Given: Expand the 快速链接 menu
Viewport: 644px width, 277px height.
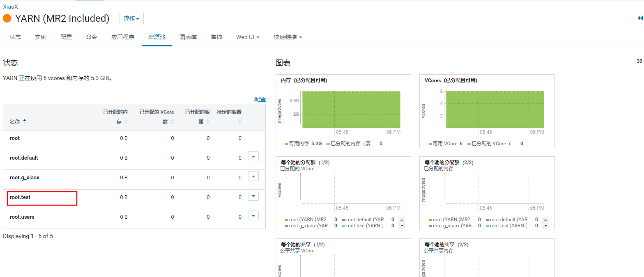Looking at the screenshot, I should point(288,37).
